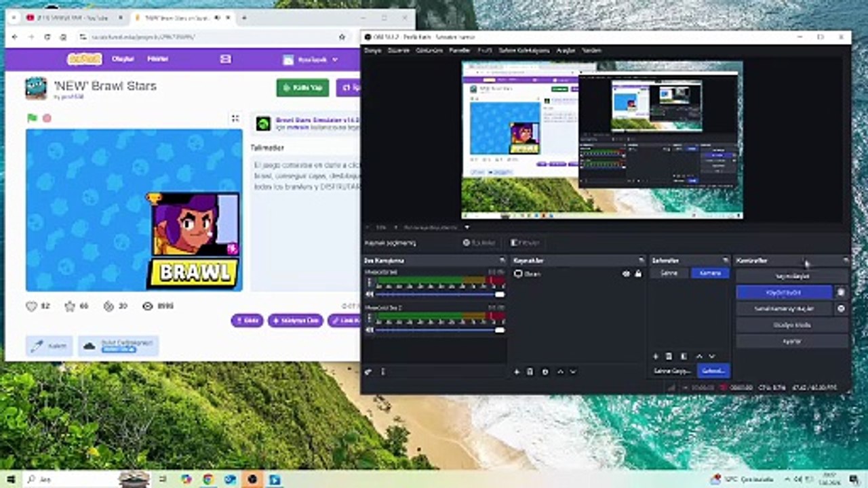Open fullscreen mode for the Scratch stage

point(235,119)
